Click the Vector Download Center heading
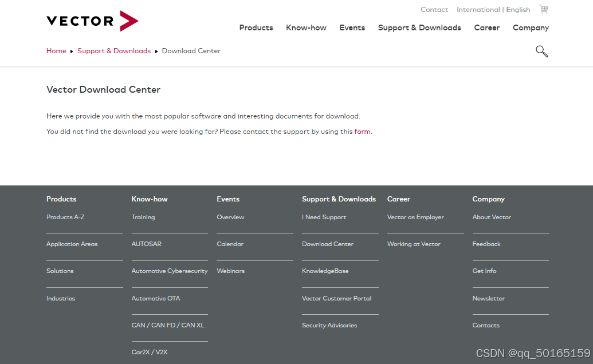Screen dimensions: 593x364 tap(103, 89)
